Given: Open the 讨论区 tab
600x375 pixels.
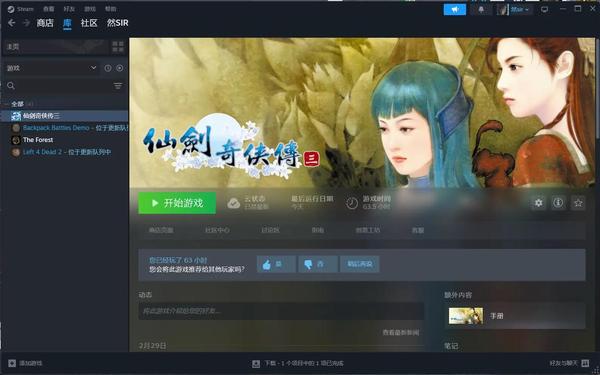Looking at the screenshot, I should click(x=271, y=230).
